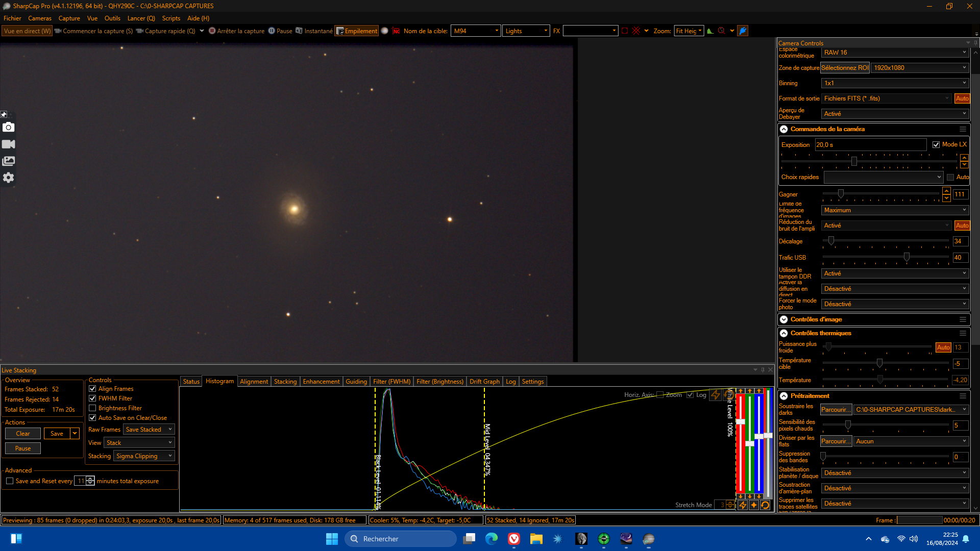This screenshot has height=551, width=980.
Task: Toggle the Mode LX checkbox
Action: [x=936, y=145]
